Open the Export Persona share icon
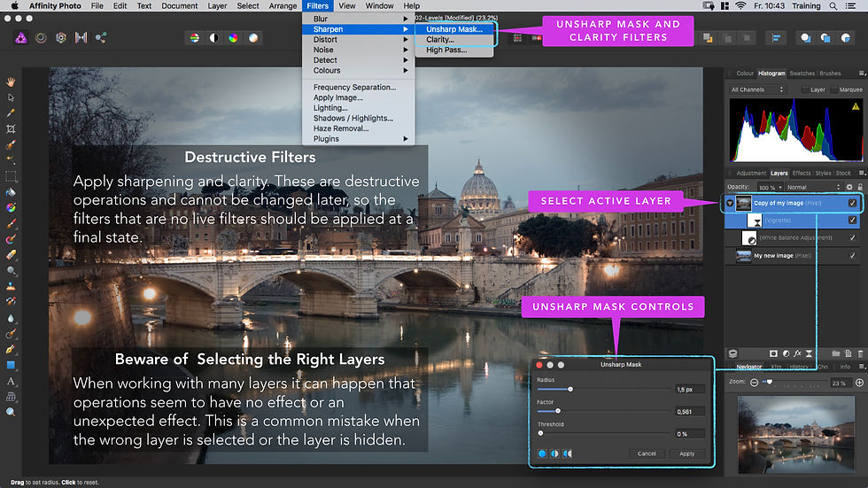 click(x=101, y=37)
